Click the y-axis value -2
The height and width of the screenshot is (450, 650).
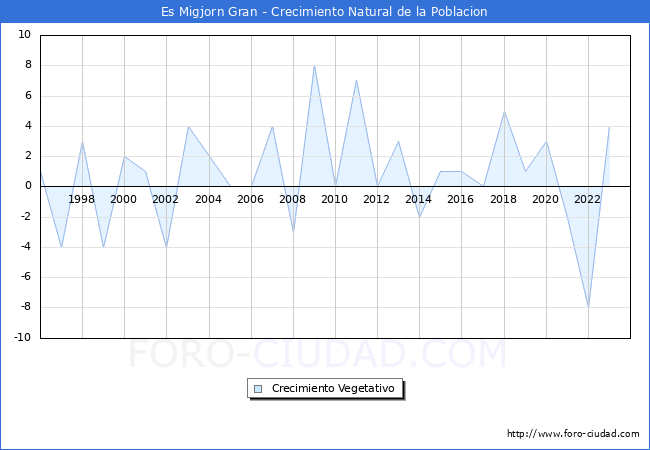[x=26, y=216]
